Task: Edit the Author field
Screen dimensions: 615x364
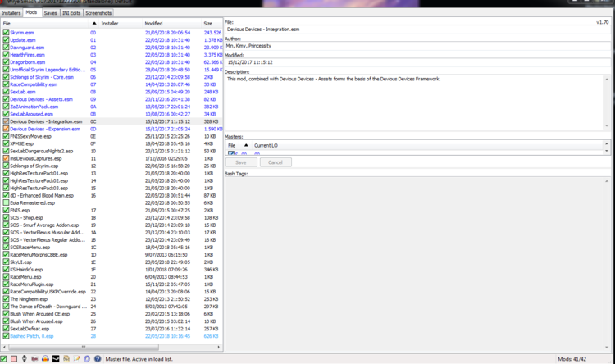Action: click(417, 46)
